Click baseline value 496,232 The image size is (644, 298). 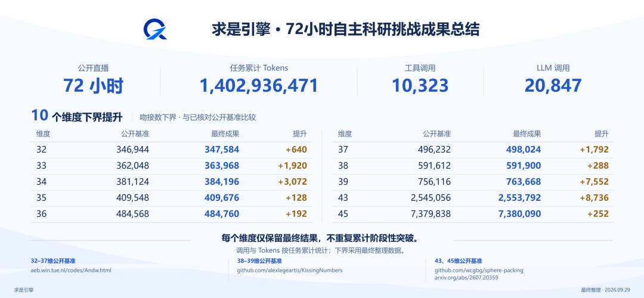[435, 150]
